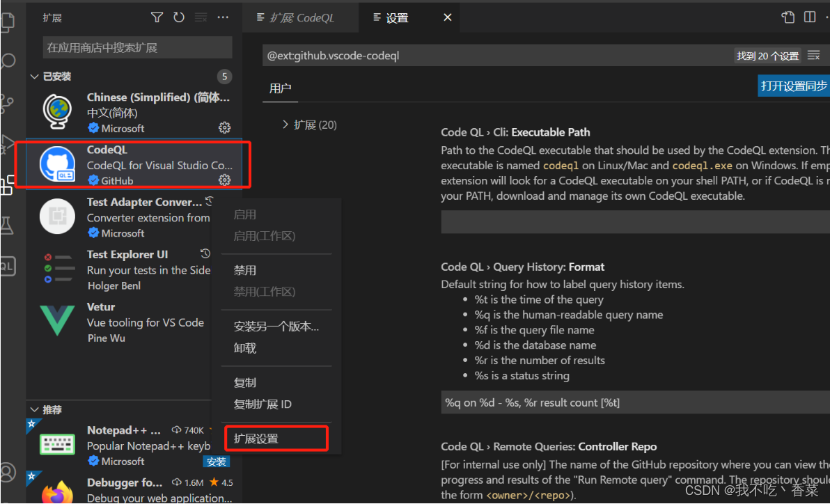Close the 设置 tab
This screenshot has height=504, width=830.
[x=447, y=17]
